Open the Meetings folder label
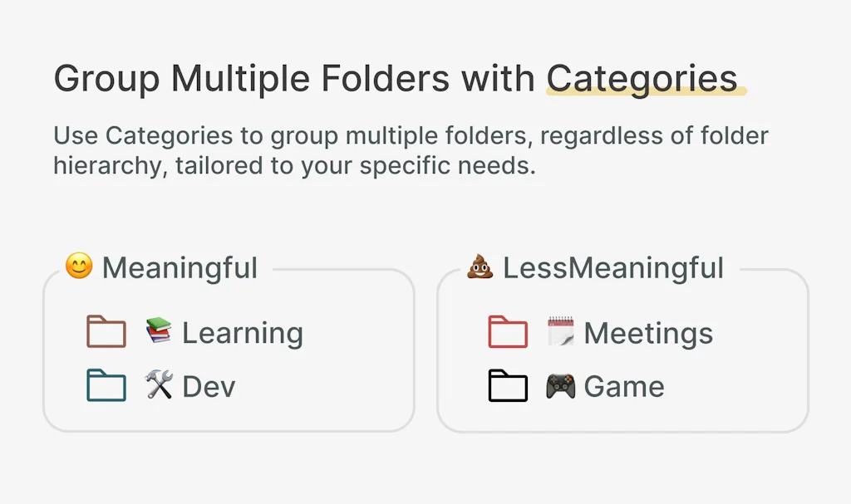The image size is (851, 504). (648, 333)
